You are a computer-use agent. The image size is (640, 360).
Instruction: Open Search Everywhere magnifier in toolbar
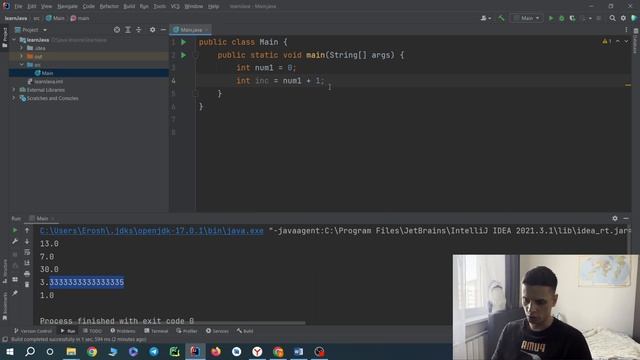click(612, 18)
